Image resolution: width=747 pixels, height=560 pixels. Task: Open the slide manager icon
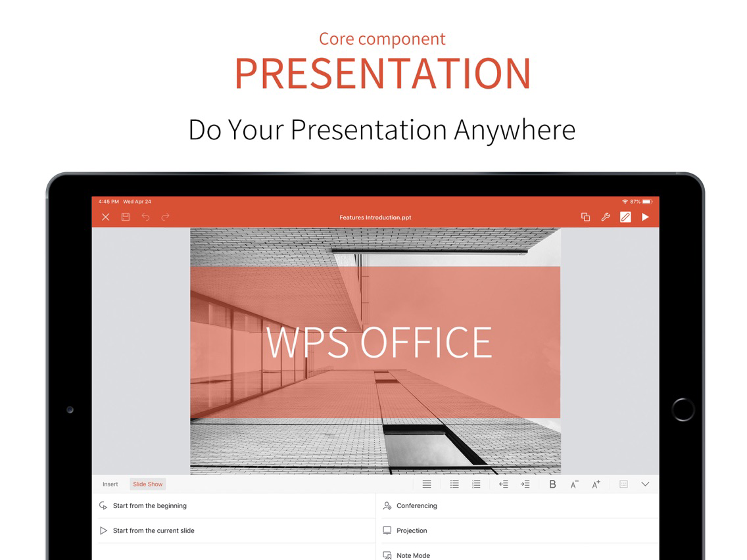click(585, 217)
